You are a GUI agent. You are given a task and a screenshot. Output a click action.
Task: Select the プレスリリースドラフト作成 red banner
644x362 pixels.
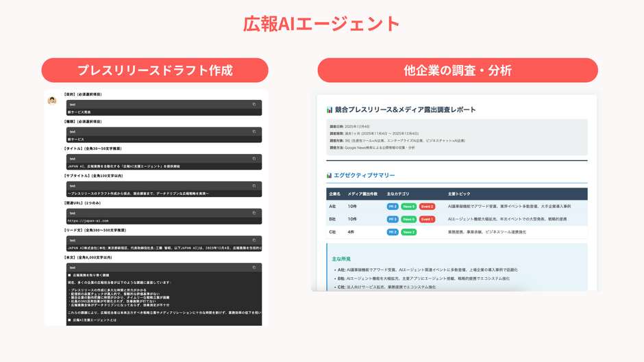155,70
